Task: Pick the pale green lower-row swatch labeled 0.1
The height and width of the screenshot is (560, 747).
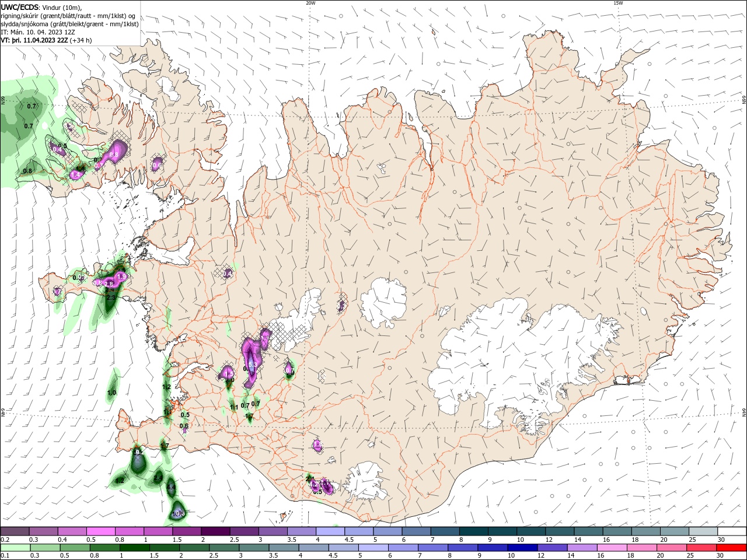Action: 15,548
